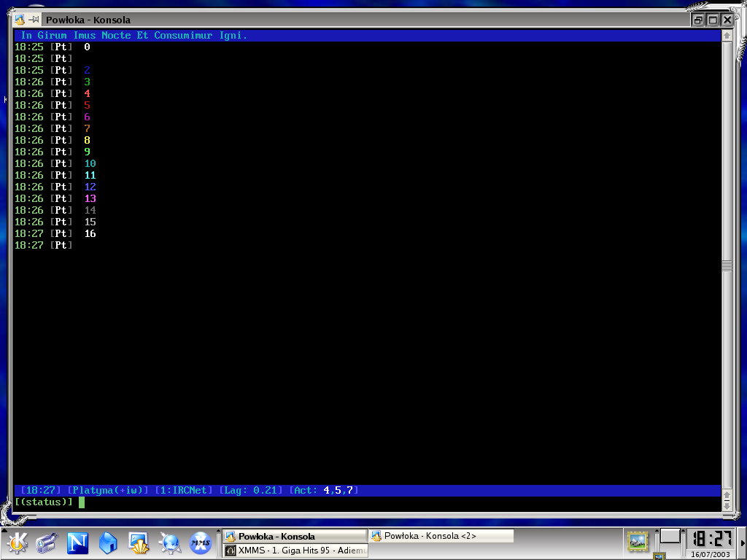Switch to Powłoka - Konsola <2> task

[x=441, y=536]
